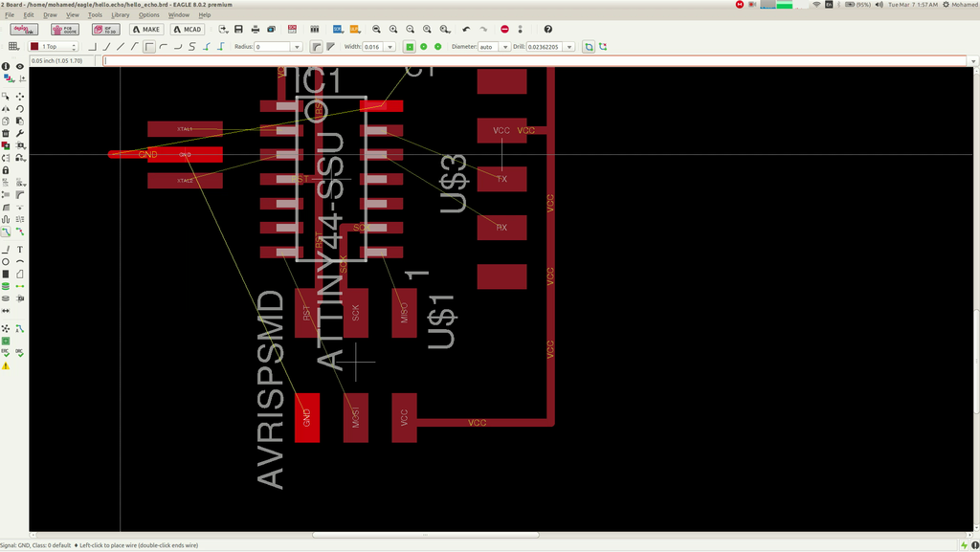This screenshot has height=552, width=980.
Task: Open the Errors warning triangle list
Action: pyautogui.click(x=6, y=365)
